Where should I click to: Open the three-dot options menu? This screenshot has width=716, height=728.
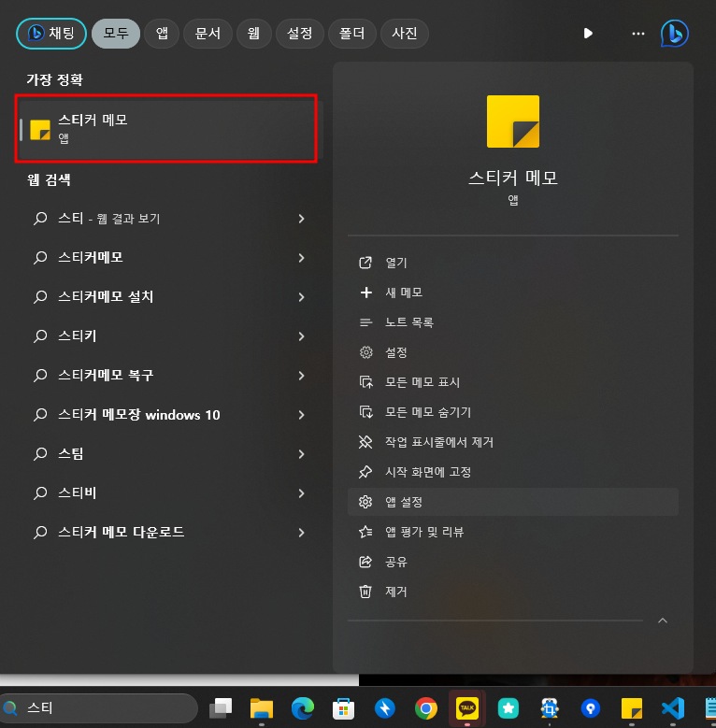pyautogui.click(x=638, y=34)
